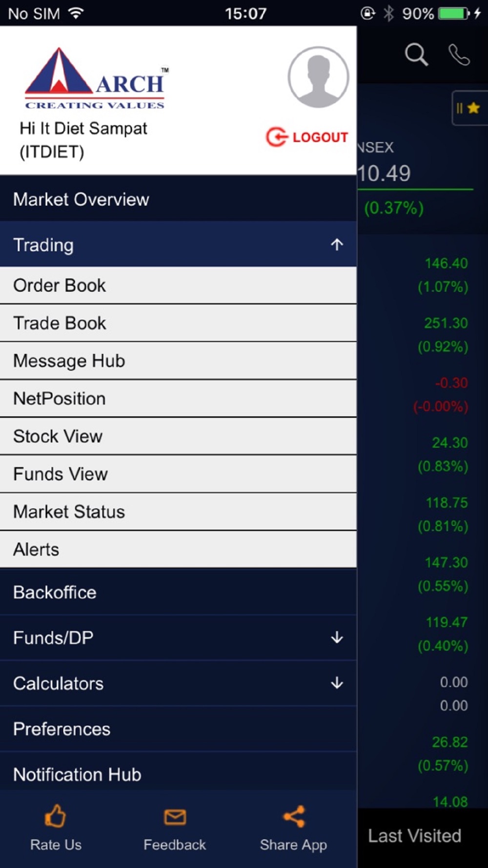
Task: Open the user profile avatar
Action: (318, 77)
